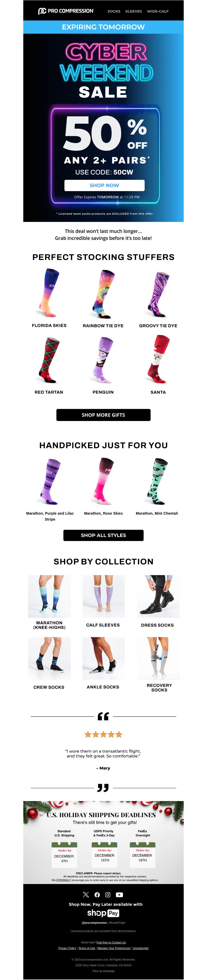Select the Santa sock image
The width and height of the screenshot is (207, 980).
[158, 359]
